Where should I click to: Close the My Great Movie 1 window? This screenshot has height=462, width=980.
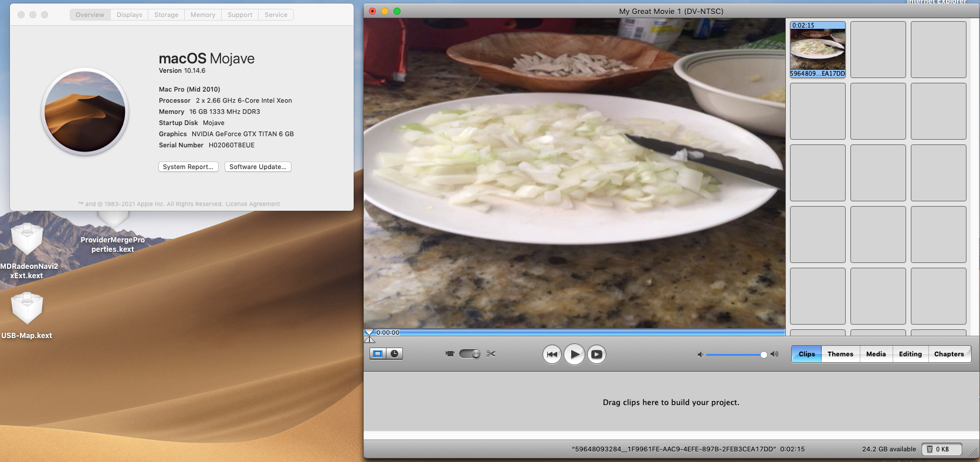[x=372, y=11]
